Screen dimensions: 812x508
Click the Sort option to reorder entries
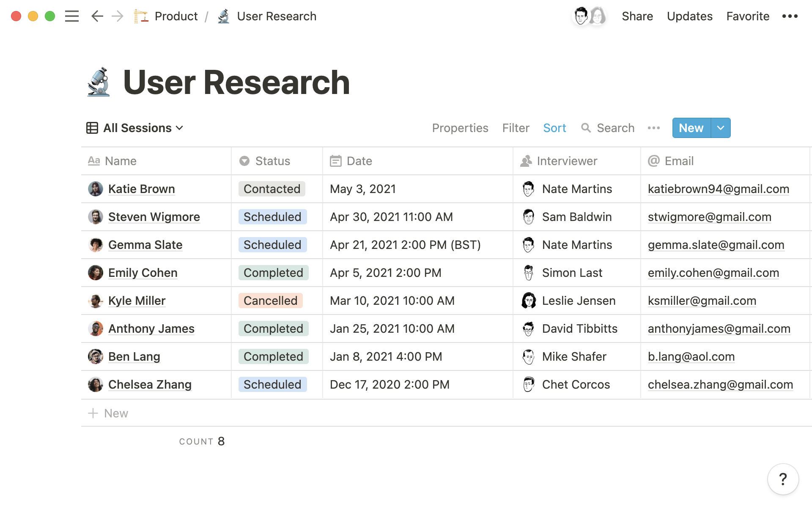[555, 127]
